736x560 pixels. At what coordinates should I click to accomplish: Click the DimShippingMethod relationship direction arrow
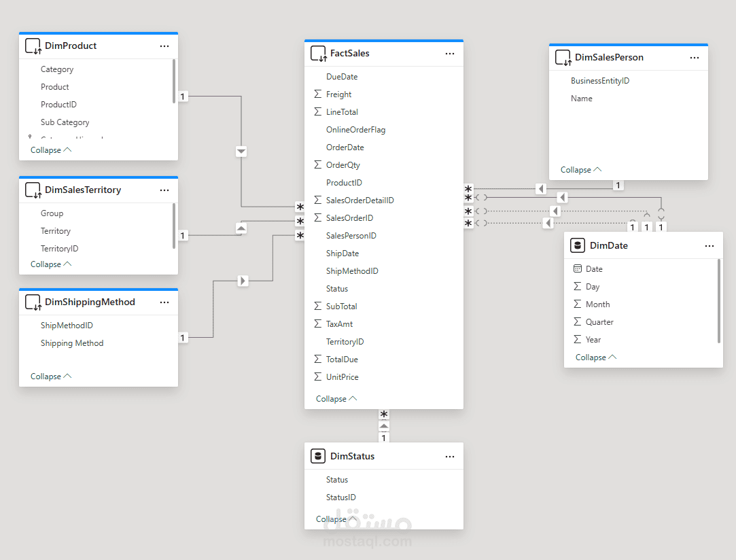tap(243, 280)
